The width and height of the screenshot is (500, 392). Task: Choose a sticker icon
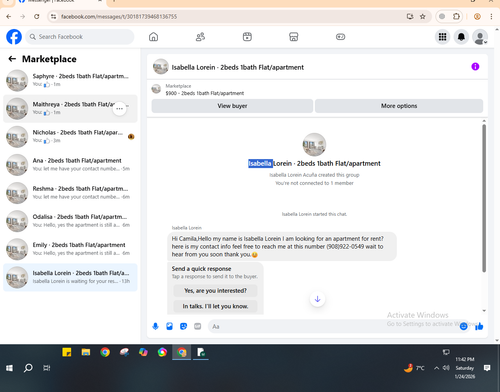click(183, 326)
